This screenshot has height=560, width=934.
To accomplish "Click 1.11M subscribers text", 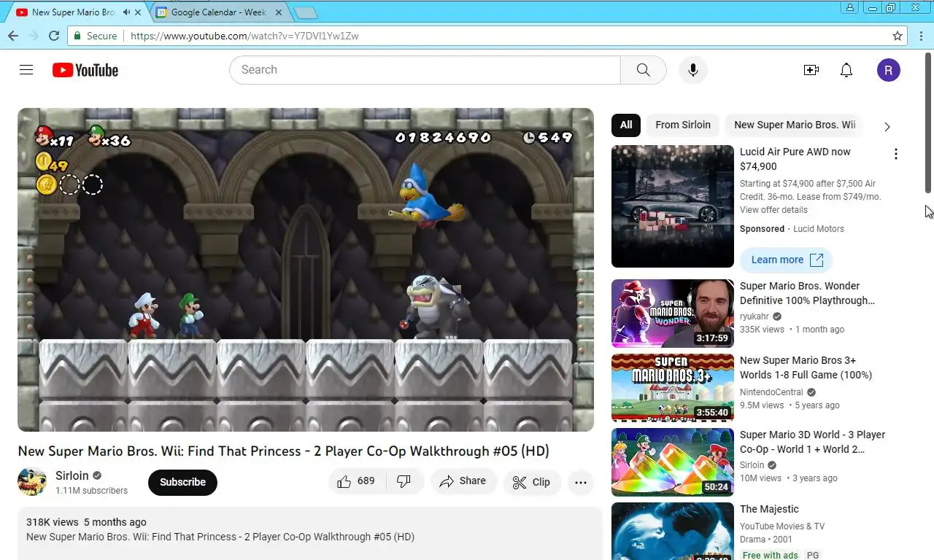I will click(91, 491).
